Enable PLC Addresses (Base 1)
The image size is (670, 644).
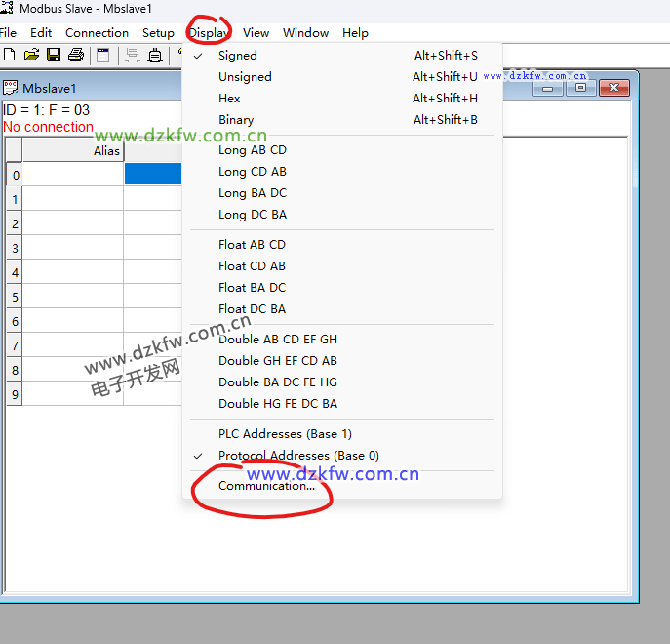pyautogui.click(x=342, y=434)
